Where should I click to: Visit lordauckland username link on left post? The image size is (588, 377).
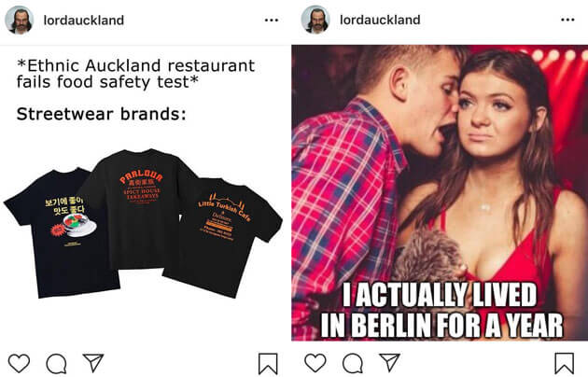[x=84, y=20]
